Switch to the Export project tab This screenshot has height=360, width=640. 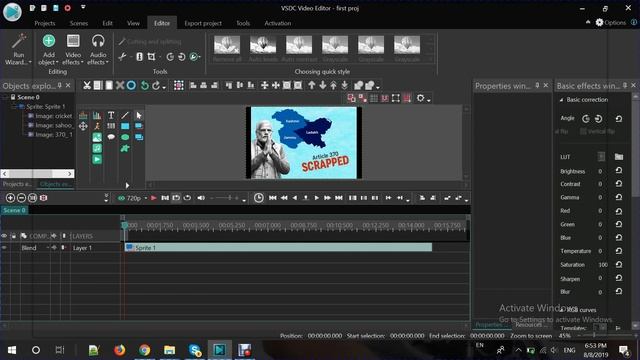pyautogui.click(x=203, y=23)
